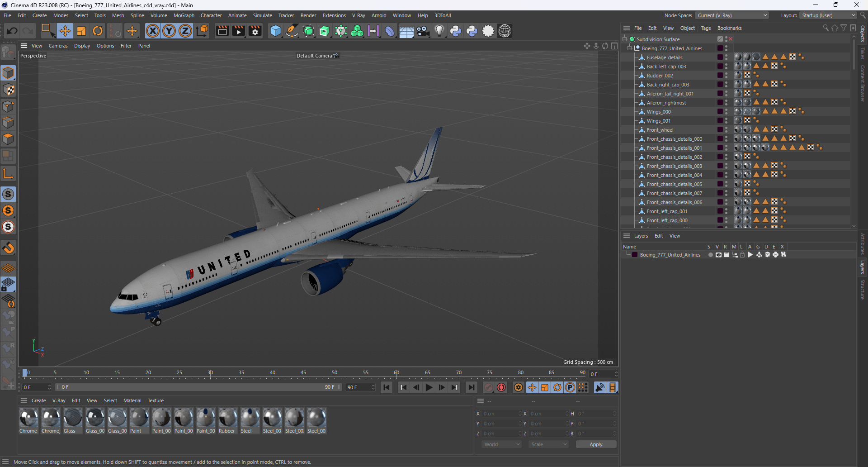Screen dimensions: 868x467
Task: Click the Light bulb icon
Action: click(x=439, y=31)
